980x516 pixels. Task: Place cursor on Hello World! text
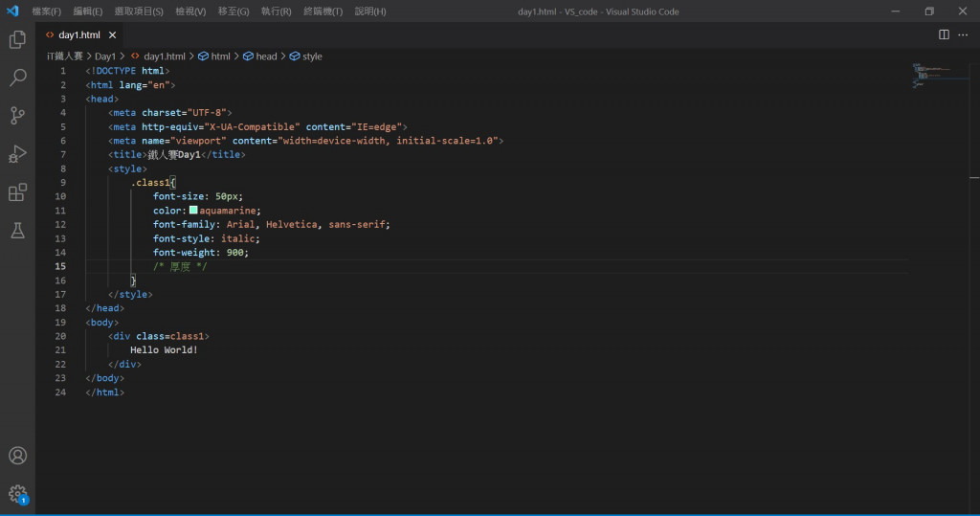164,350
